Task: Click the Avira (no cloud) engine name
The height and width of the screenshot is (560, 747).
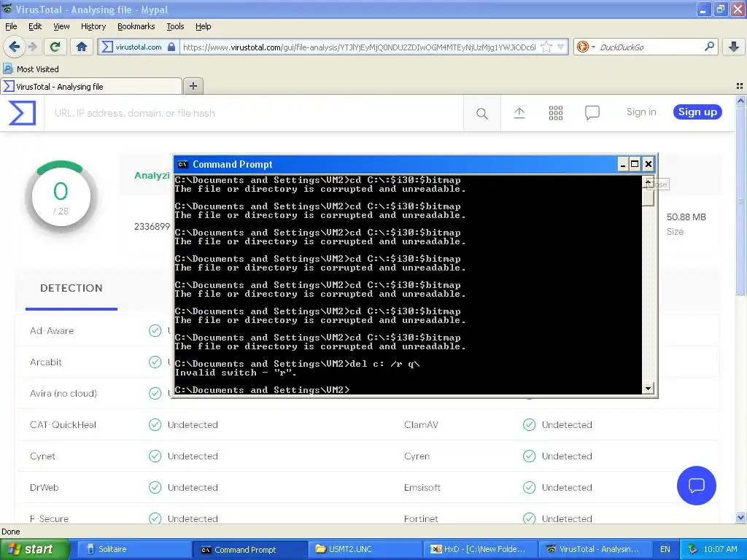Action: coord(63,393)
